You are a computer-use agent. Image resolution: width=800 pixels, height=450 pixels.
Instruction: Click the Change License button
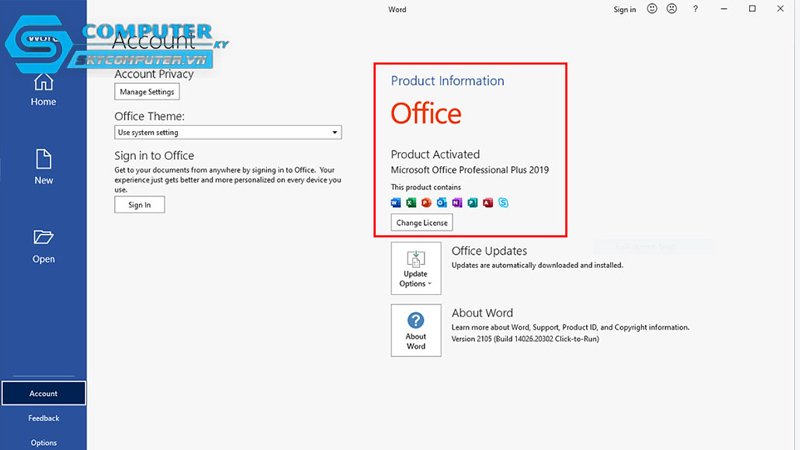[x=422, y=222]
